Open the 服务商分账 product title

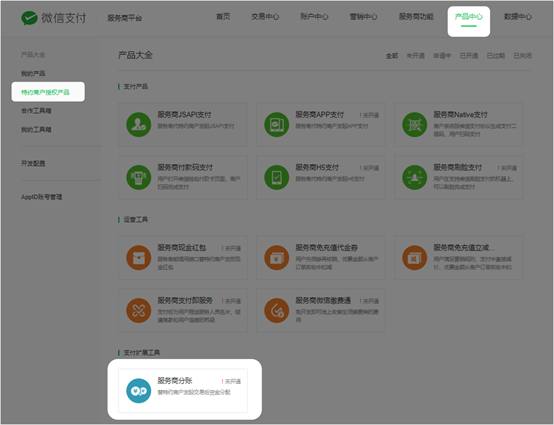click(x=175, y=381)
